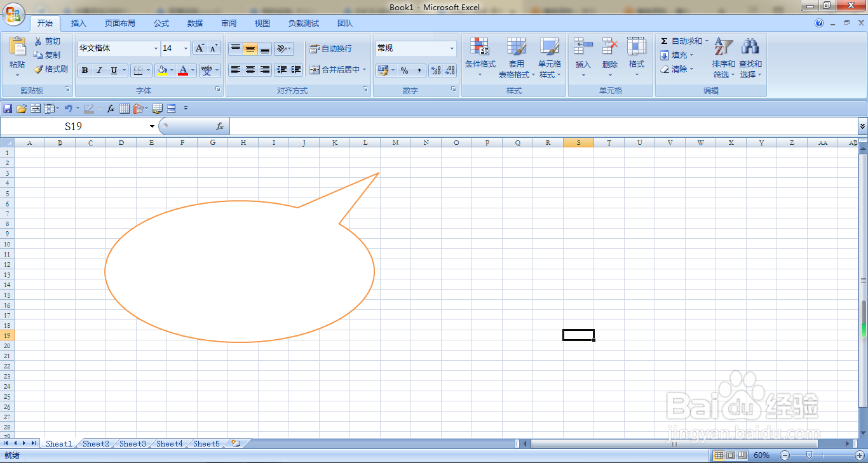Open the font name dropdown 华文楷体

click(156, 48)
